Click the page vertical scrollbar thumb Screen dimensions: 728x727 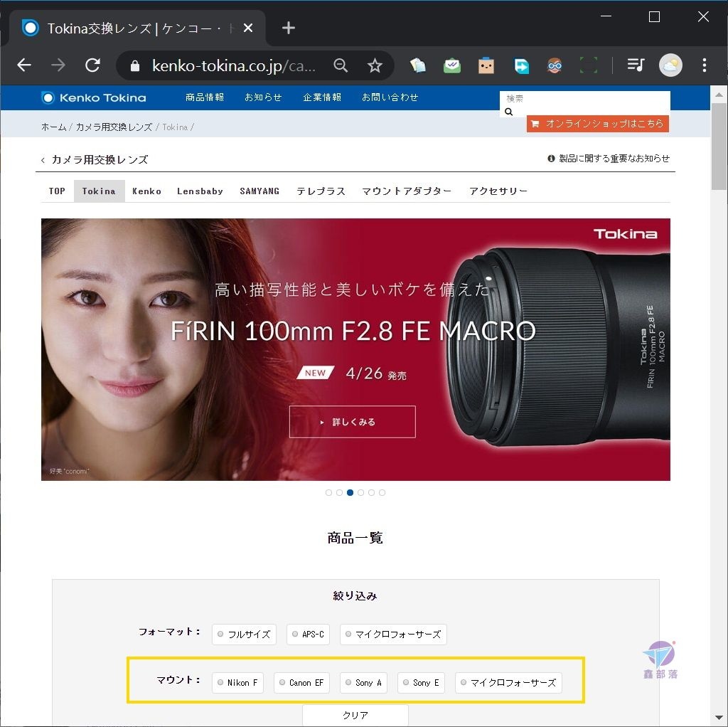click(x=719, y=147)
